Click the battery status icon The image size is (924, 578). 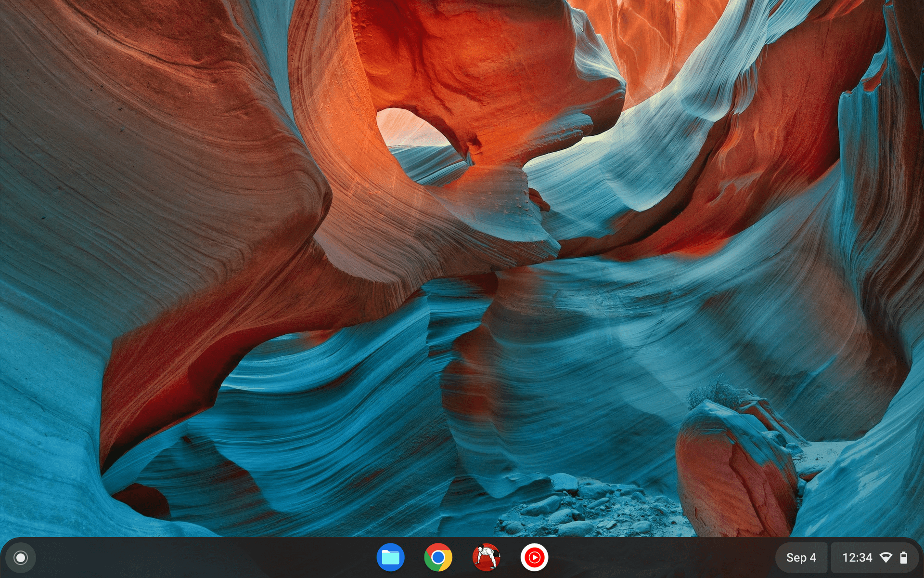(904, 558)
